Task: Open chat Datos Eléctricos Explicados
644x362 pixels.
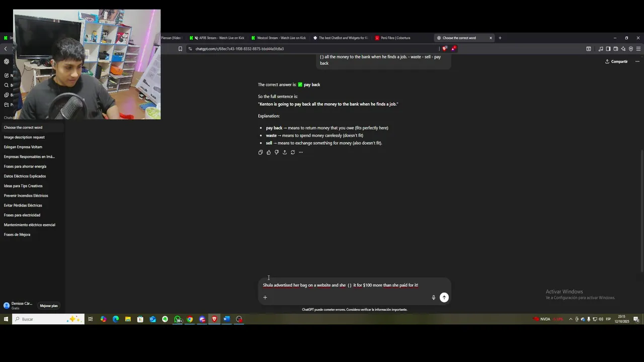Action: point(32,176)
